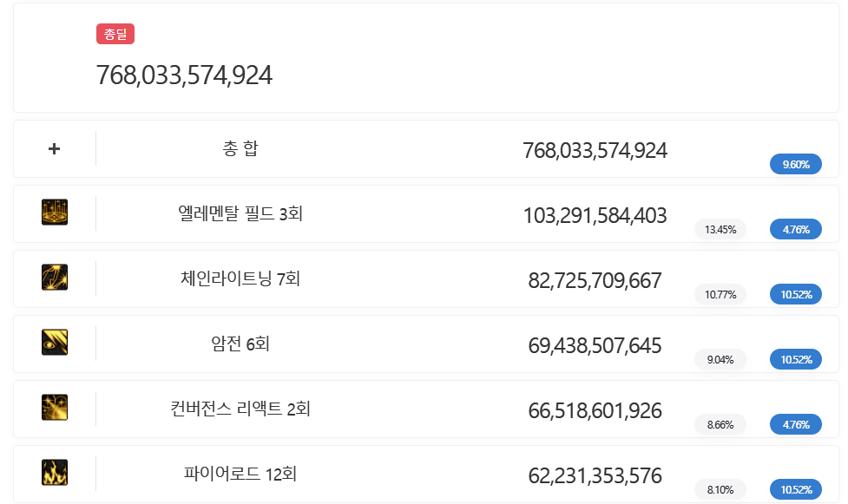
Task: Click the gray 10.77% share pill
Action: pyautogui.click(x=720, y=295)
